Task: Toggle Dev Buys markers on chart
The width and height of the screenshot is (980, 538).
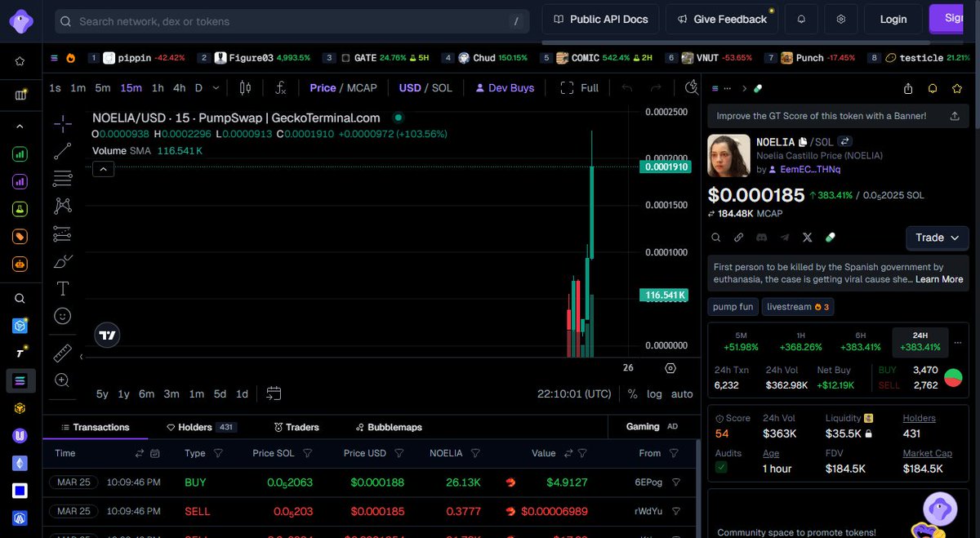Action: pos(505,87)
